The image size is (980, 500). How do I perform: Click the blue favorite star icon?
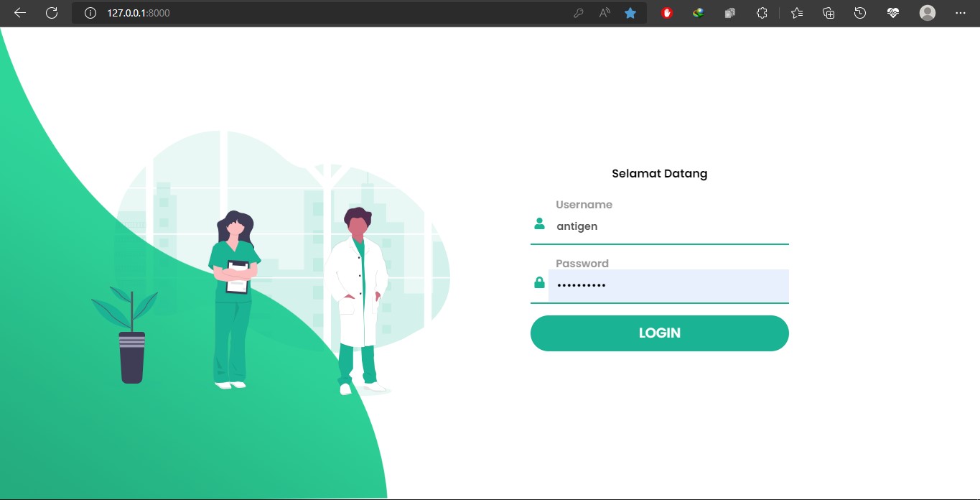[x=630, y=13]
